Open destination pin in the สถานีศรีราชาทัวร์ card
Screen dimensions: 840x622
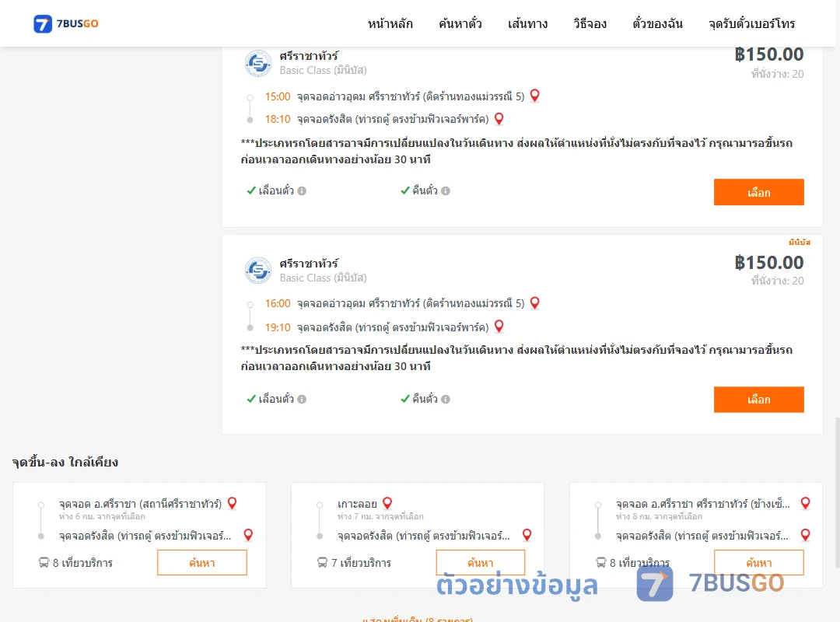[x=248, y=535]
